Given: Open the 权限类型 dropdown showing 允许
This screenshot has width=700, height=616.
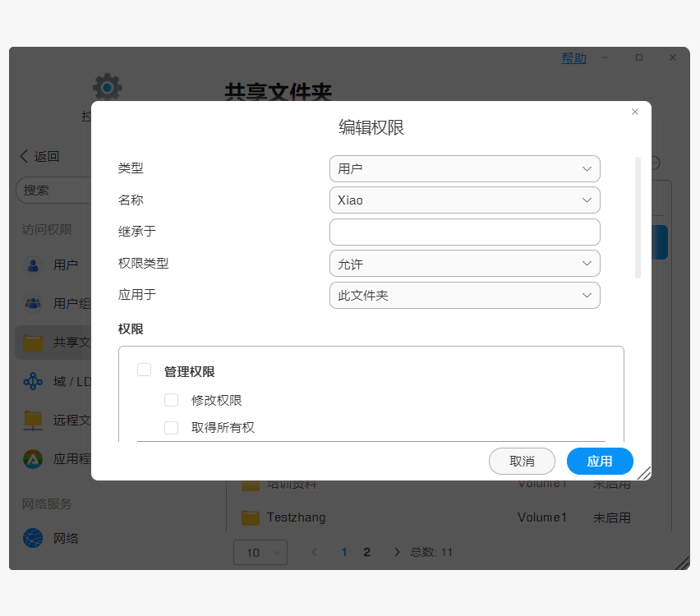Looking at the screenshot, I should [x=464, y=264].
